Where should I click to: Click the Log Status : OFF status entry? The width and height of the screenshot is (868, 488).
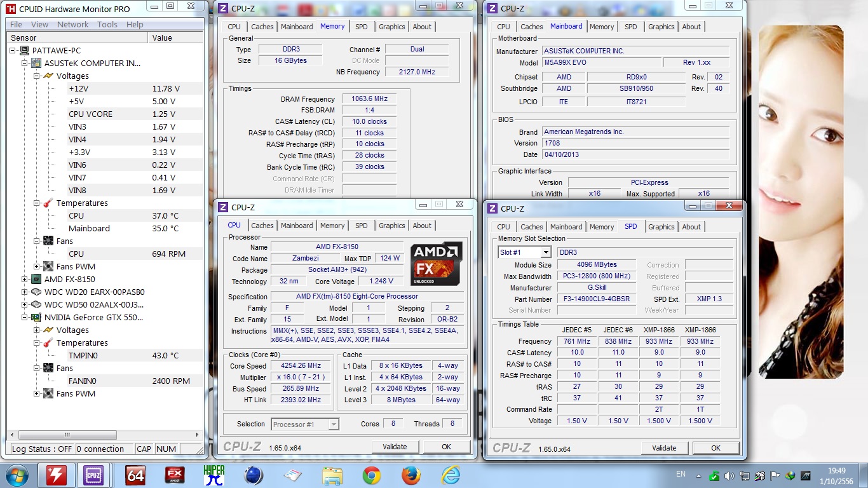(42, 449)
